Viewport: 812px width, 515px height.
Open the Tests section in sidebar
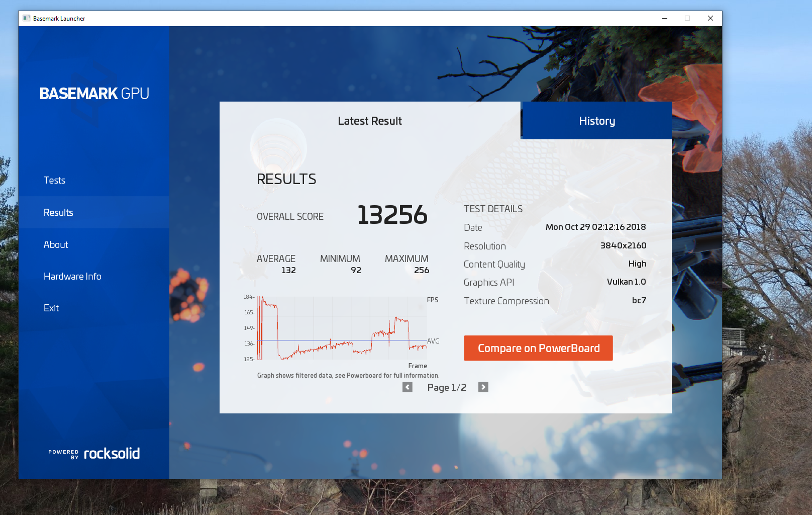(x=54, y=181)
